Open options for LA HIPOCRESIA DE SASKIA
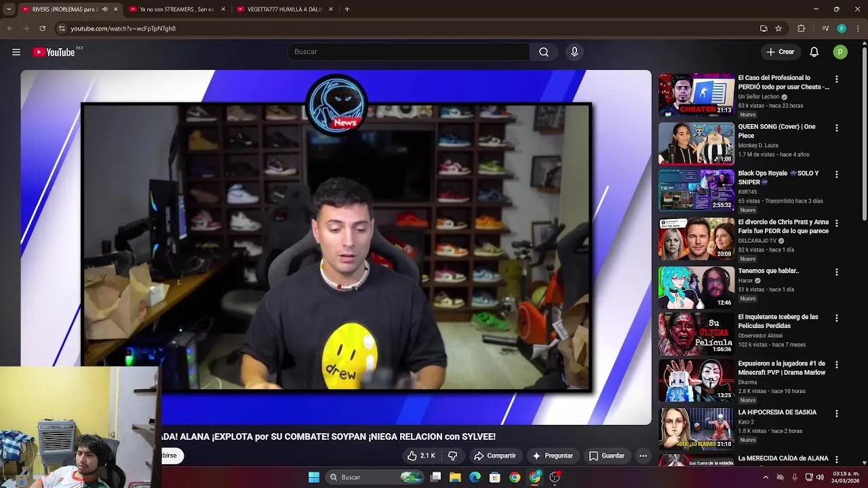 coord(836,414)
